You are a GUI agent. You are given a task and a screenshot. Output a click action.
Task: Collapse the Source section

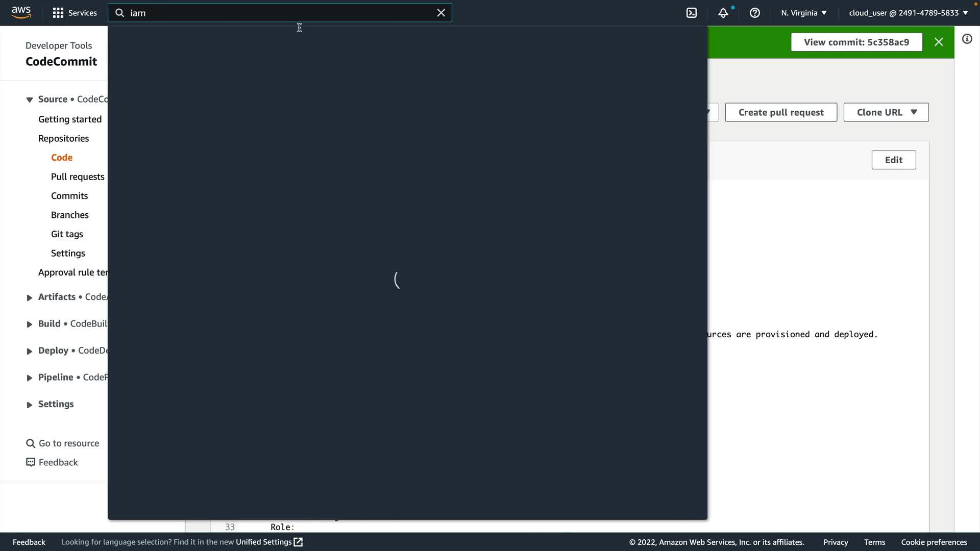30,99
